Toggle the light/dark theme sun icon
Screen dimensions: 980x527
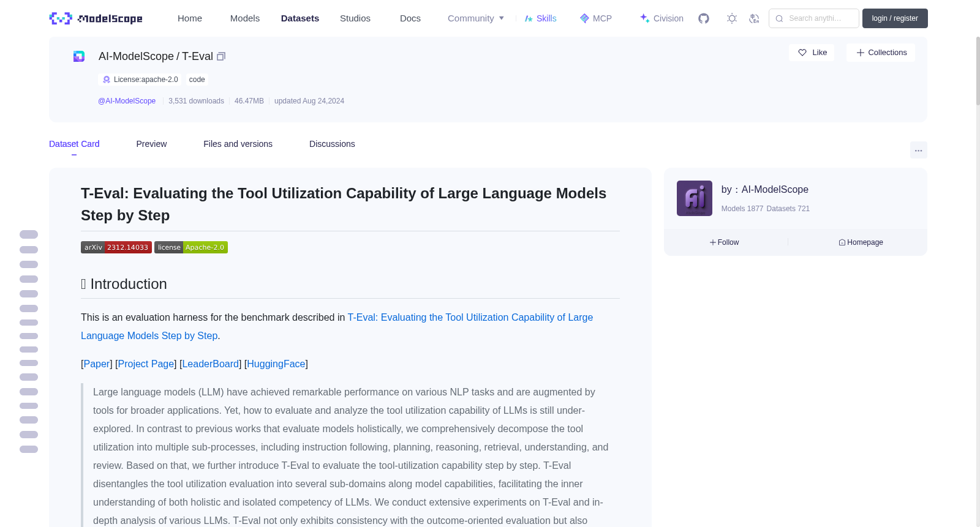pos(731,18)
